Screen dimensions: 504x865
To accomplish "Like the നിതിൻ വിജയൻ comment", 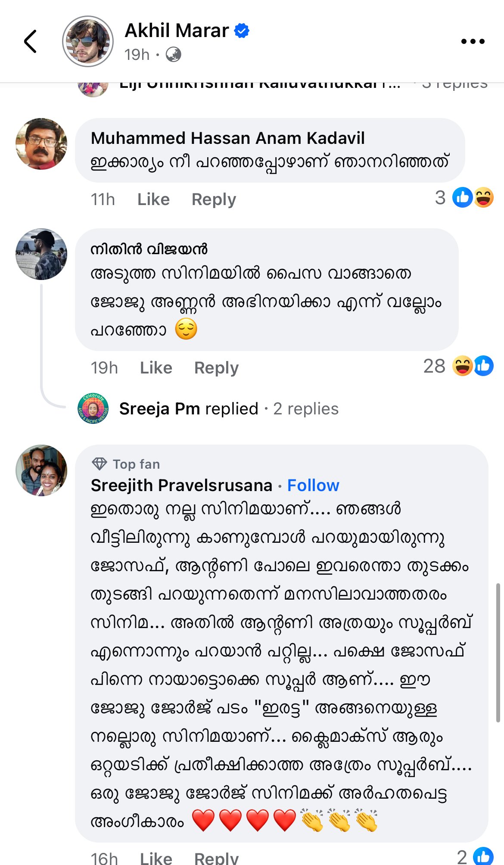I will pos(156,368).
